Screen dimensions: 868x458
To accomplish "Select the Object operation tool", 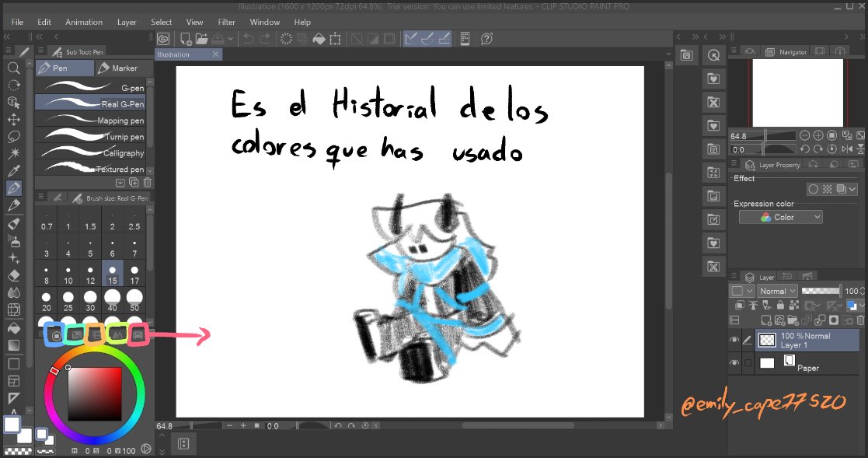I will [x=14, y=103].
